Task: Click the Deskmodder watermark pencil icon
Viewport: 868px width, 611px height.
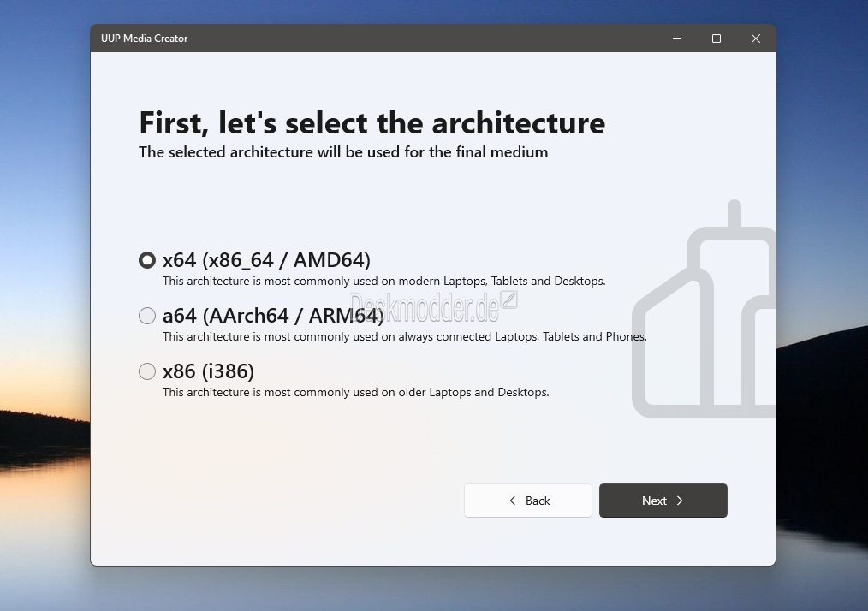Action: tap(509, 300)
